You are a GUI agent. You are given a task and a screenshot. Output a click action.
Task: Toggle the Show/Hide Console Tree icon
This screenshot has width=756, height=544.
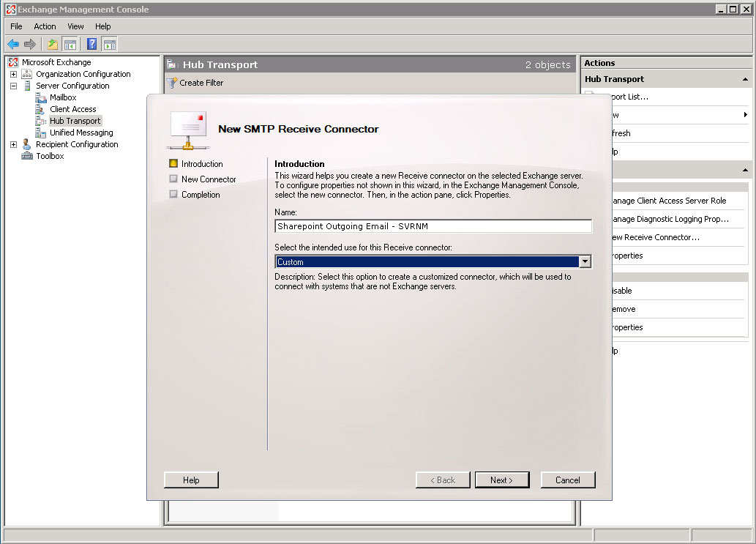tap(70, 45)
